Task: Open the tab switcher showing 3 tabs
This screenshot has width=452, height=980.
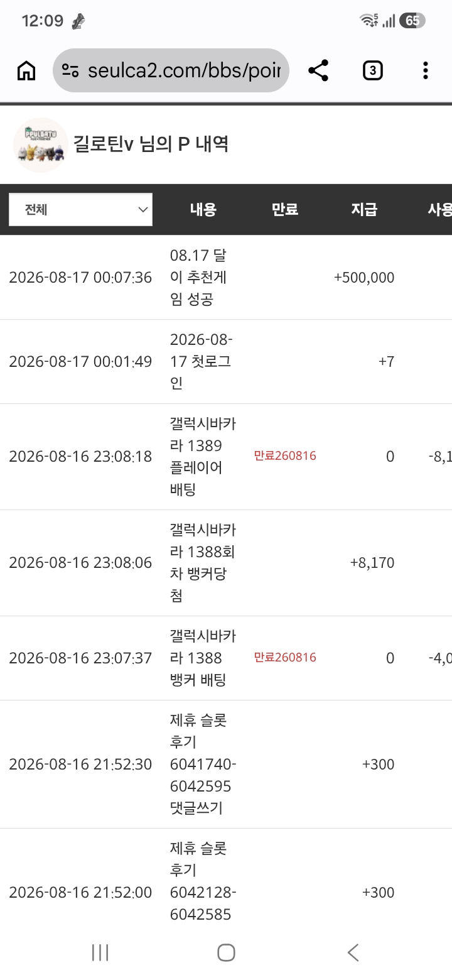Action: tap(372, 71)
